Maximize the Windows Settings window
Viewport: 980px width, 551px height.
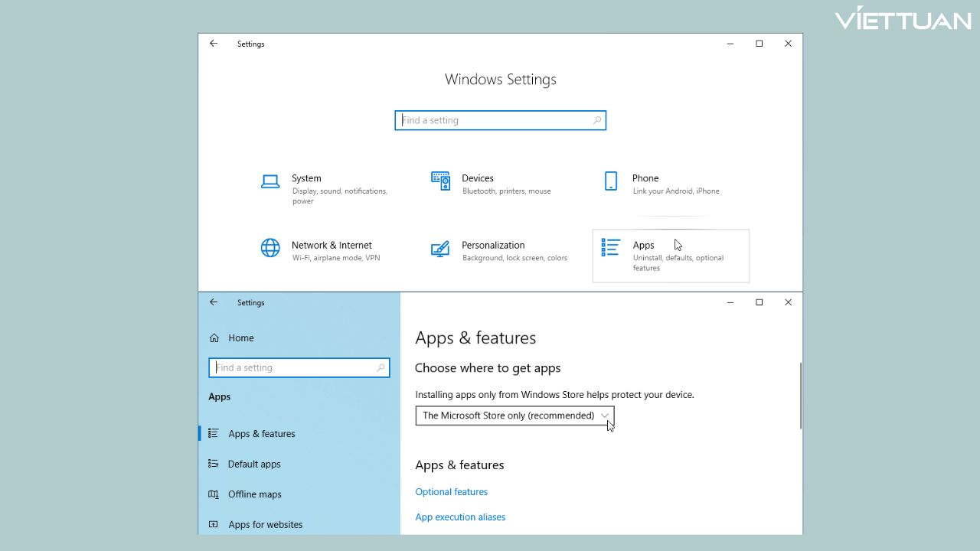click(x=759, y=44)
